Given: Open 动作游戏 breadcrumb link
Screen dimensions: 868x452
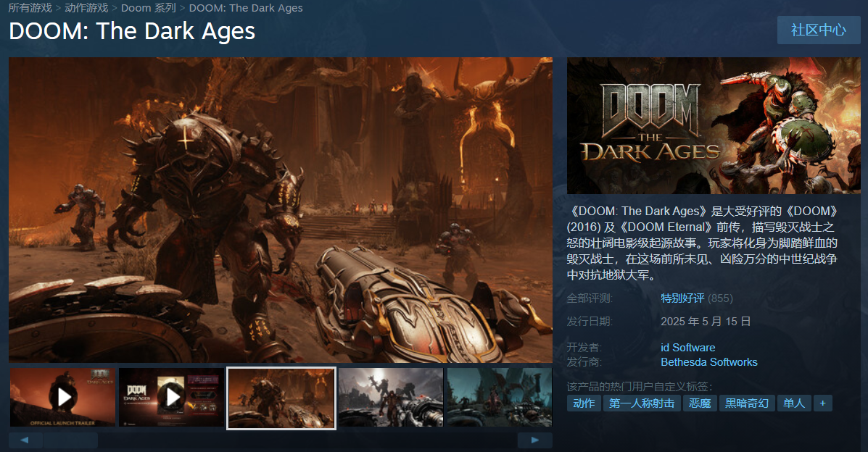Looking at the screenshot, I should 86,8.
